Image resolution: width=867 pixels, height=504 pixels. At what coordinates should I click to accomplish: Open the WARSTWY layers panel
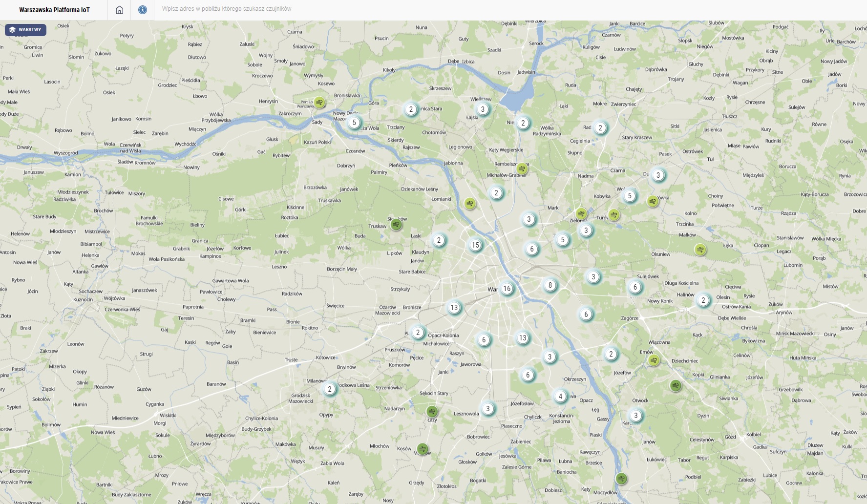click(25, 30)
